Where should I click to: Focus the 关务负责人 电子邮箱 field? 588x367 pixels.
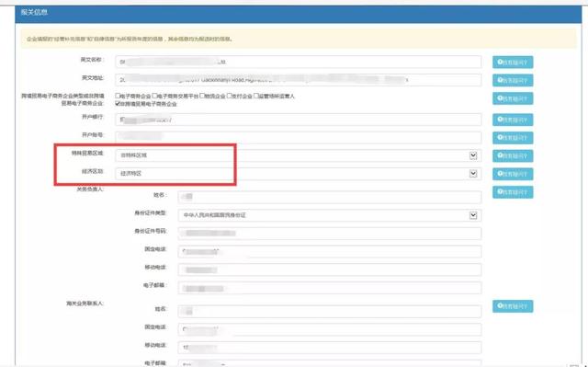(x=330, y=288)
